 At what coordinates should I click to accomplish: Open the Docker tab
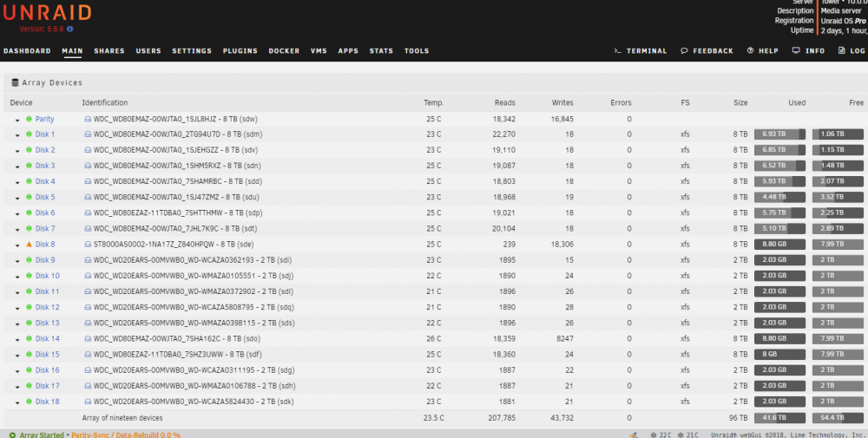point(284,51)
